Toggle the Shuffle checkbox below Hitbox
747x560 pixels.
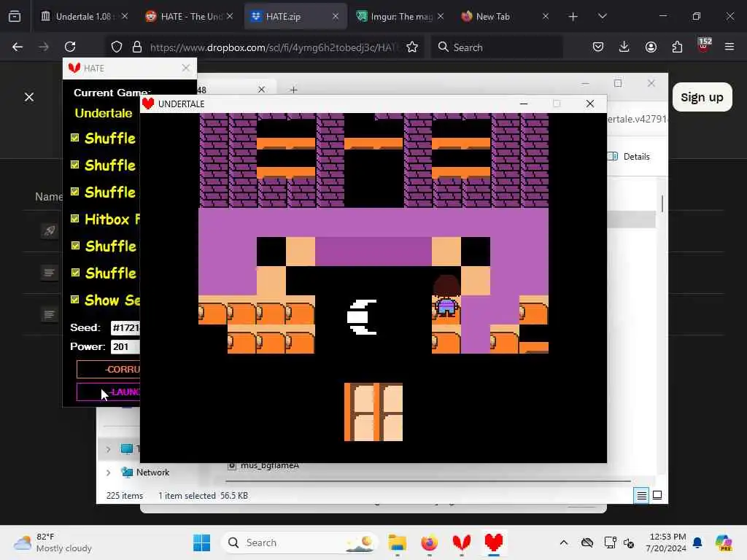[75, 246]
